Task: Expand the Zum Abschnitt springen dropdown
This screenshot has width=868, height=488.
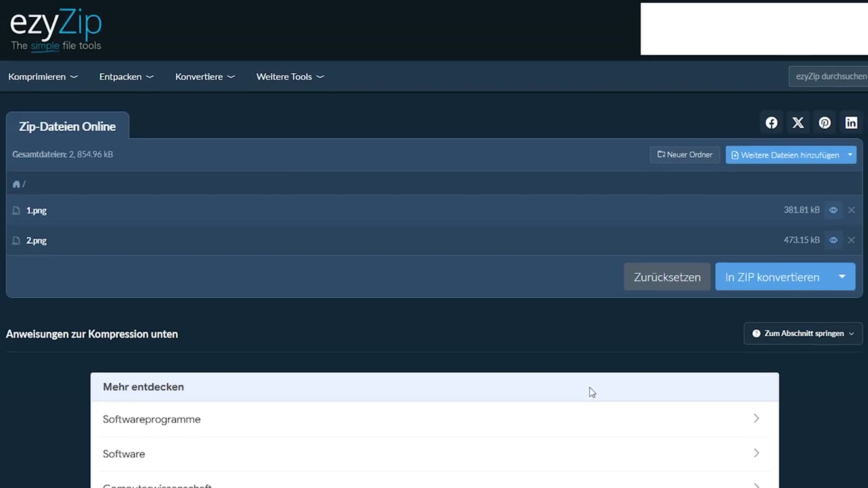Action: pyautogui.click(x=803, y=333)
